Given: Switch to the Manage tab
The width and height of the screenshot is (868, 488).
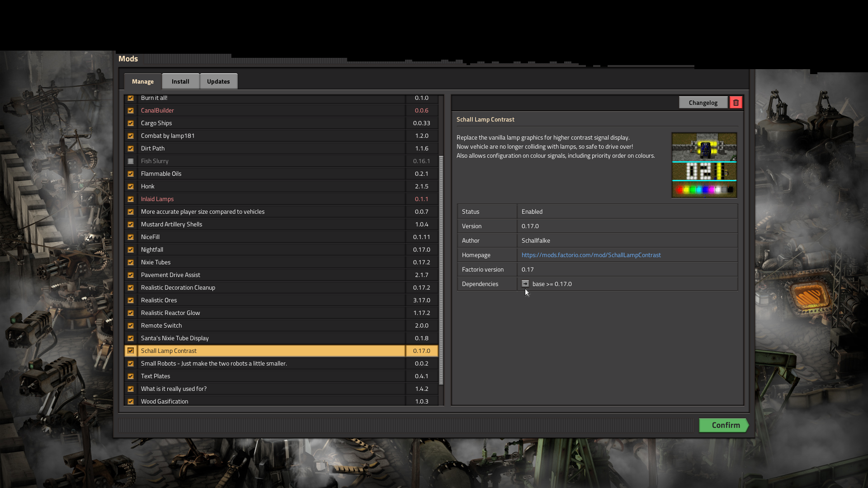Looking at the screenshot, I should pos(143,81).
